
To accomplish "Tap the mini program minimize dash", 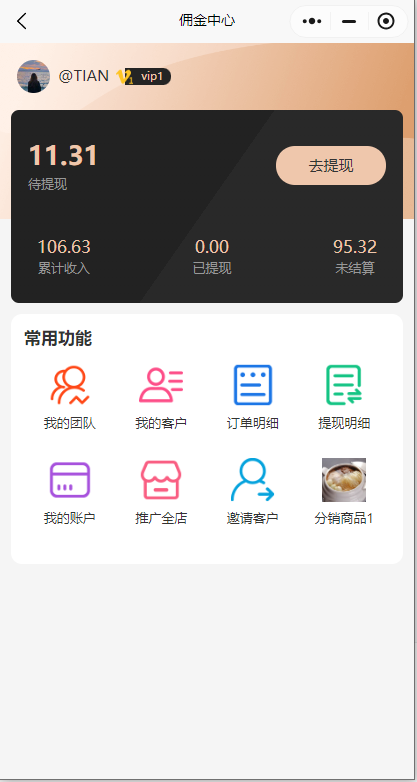I will [349, 21].
